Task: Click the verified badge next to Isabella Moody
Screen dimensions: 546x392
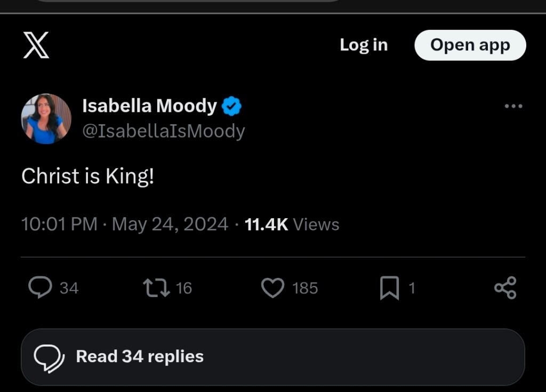Action: 232,106
